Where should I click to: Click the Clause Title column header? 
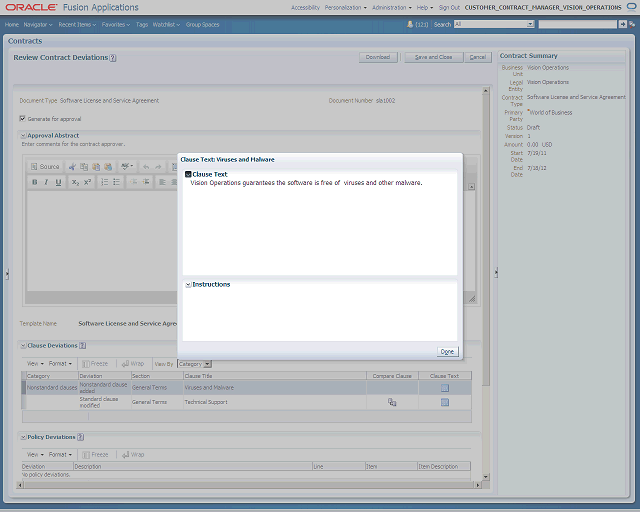[275, 376]
